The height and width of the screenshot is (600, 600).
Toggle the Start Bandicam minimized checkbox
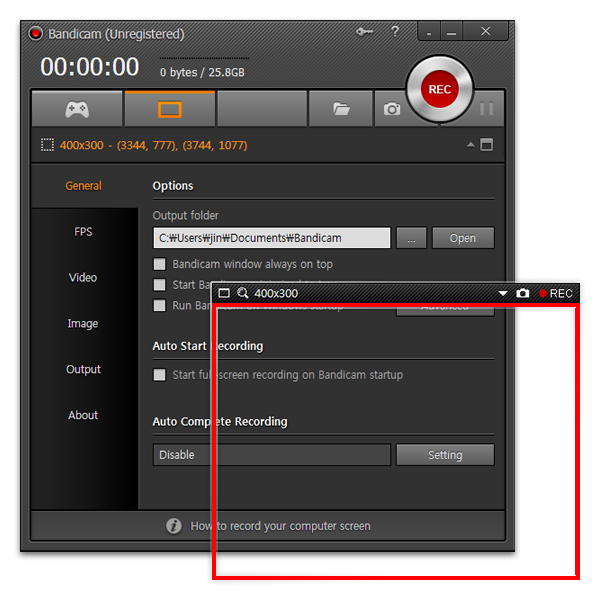(x=160, y=285)
